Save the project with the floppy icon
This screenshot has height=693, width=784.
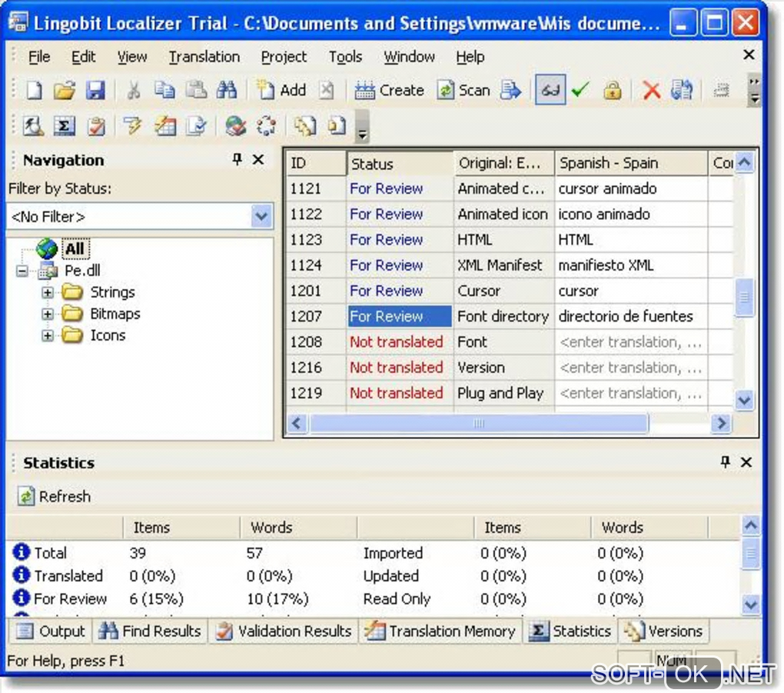point(95,91)
